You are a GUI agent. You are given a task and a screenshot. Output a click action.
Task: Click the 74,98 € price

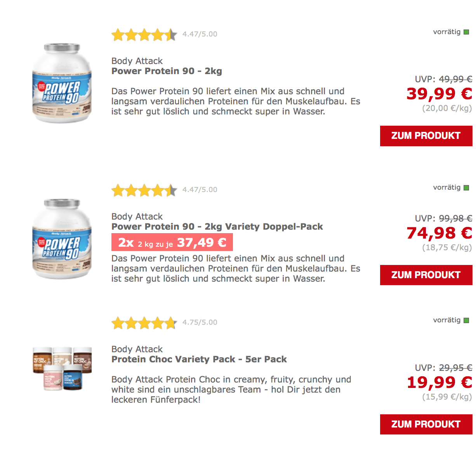coord(439,233)
